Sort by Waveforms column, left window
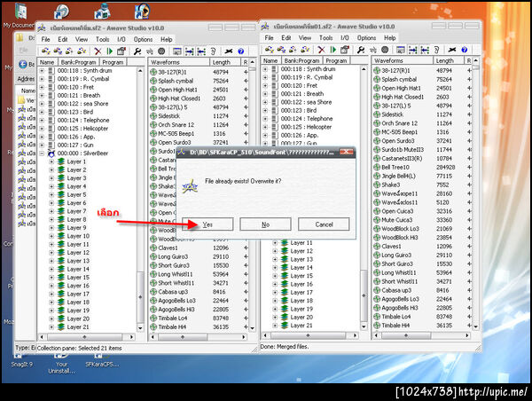This screenshot has height=401, width=532. click(179, 62)
